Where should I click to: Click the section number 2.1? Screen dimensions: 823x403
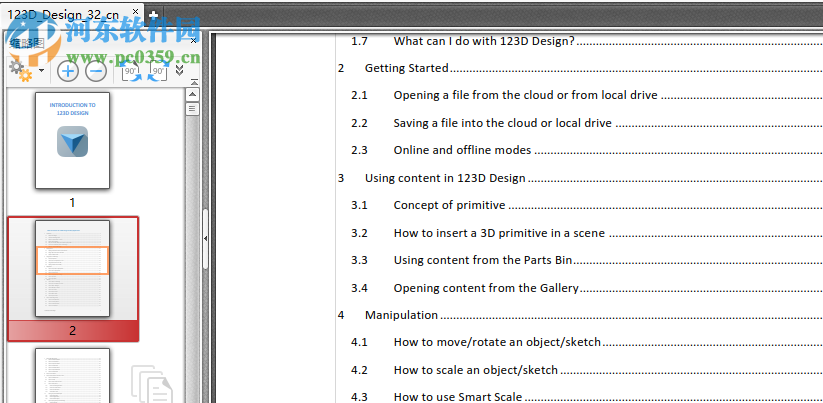click(360, 96)
